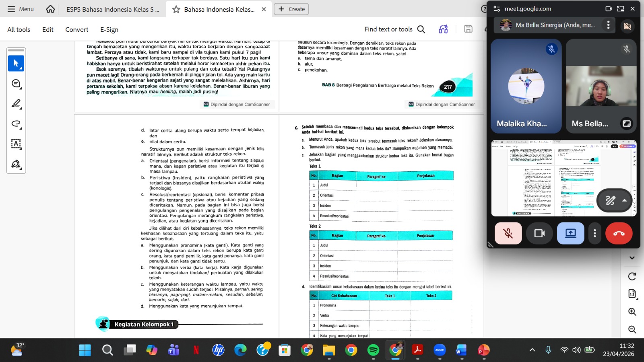The image size is (644, 362).
Task: Toggle screen presentation in Meet
Action: tap(570, 233)
